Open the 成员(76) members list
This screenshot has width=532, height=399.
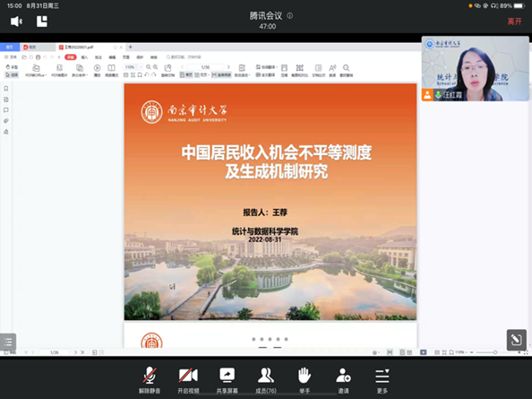click(x=266, y=380)
